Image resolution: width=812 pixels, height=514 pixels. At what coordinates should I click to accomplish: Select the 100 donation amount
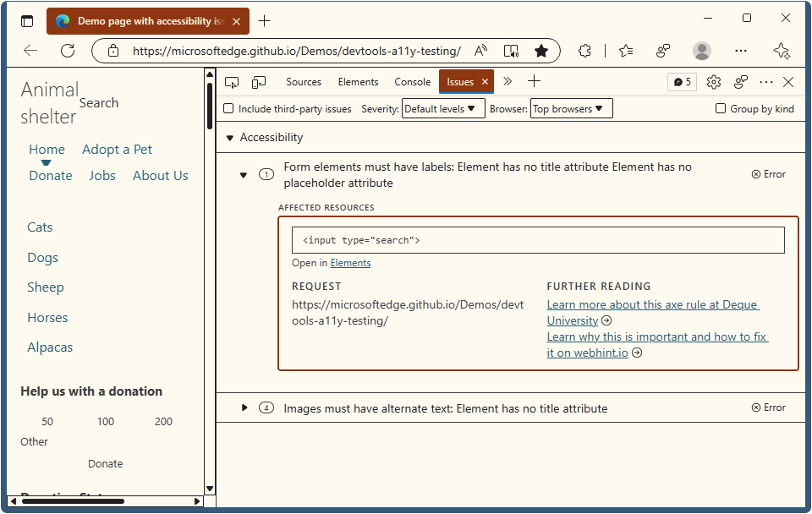click(x=105, y=421)
